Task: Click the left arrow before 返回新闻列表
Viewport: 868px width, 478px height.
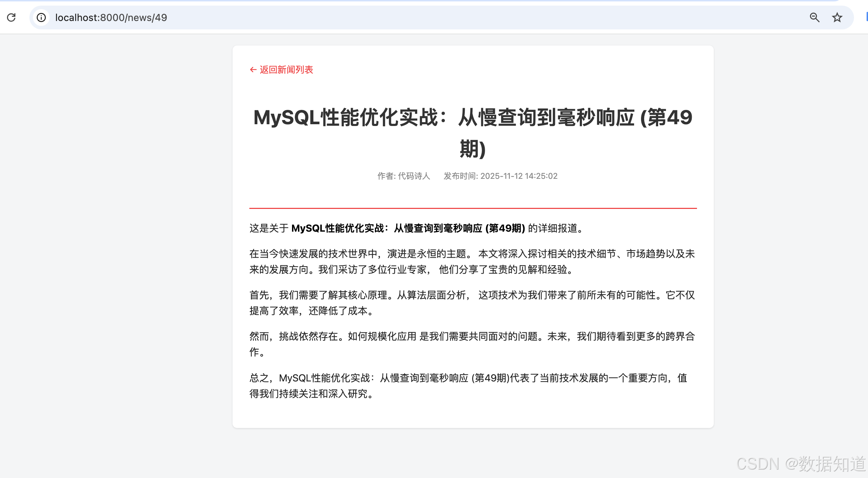Action: (x=253, y=70)
